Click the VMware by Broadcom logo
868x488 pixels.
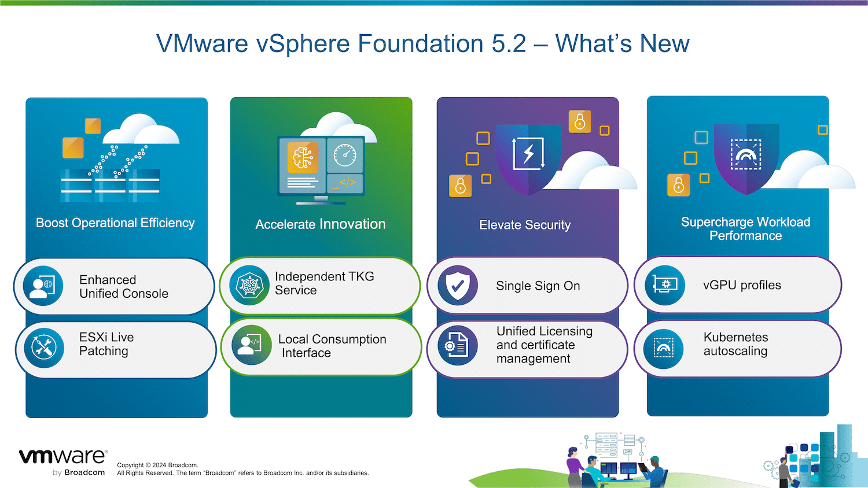click(62, 462)
